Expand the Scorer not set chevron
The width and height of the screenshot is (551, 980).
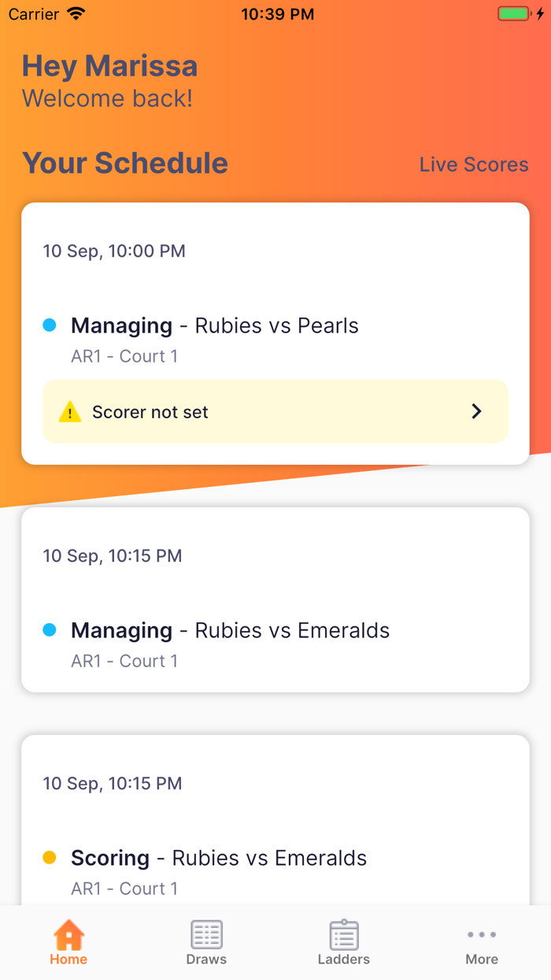475,411
